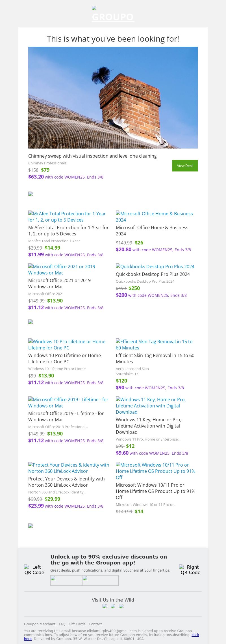
Task: Click the second app store badge
Action: (x=100, y=580)
